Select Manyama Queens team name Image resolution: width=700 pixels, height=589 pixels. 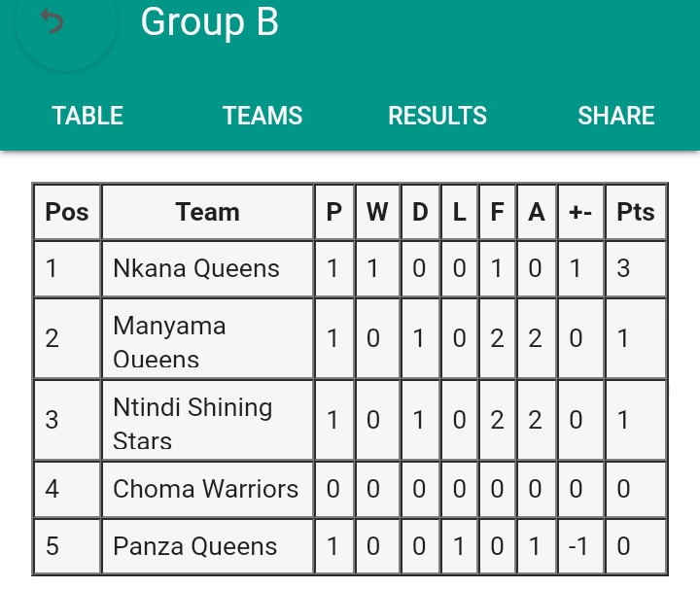coord(169,341)
